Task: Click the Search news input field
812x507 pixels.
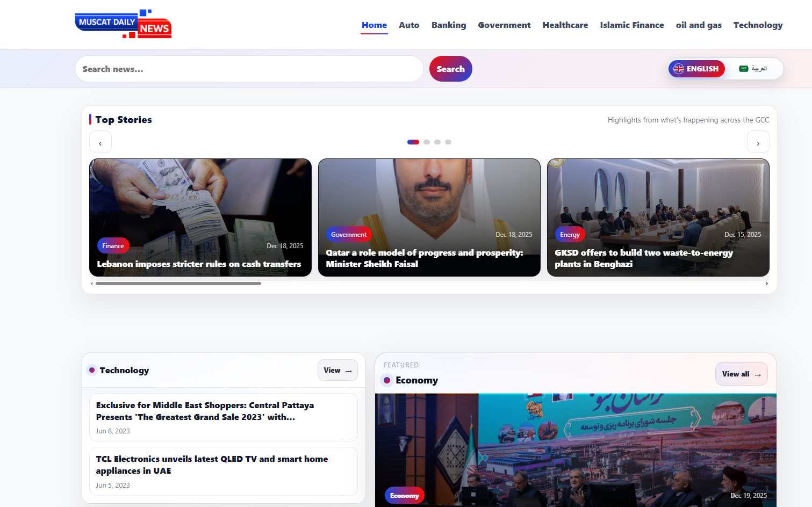Action: 249,69
